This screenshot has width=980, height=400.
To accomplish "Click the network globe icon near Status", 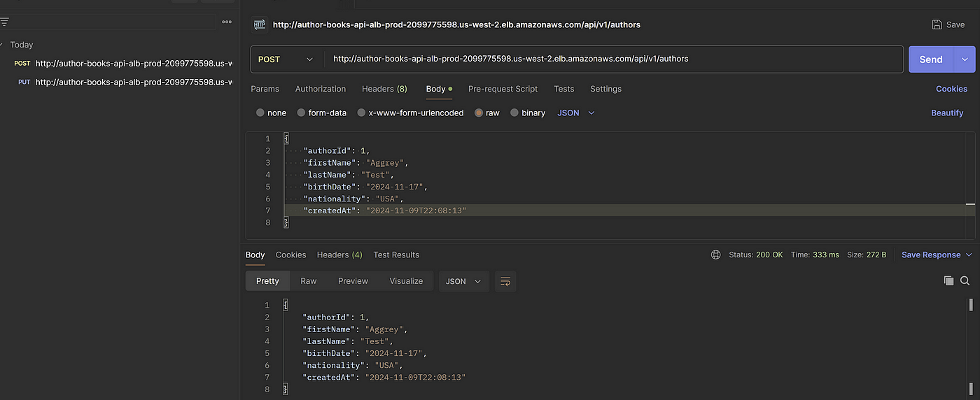I will 715,255.
